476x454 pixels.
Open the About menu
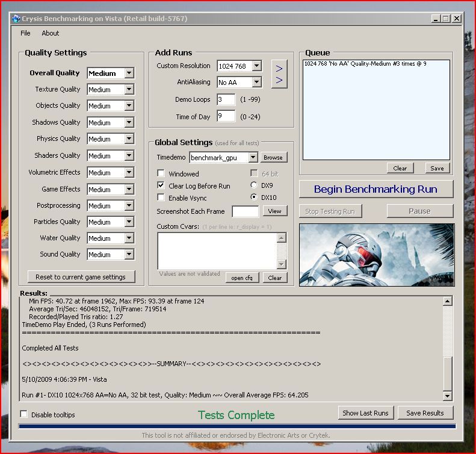50,33
